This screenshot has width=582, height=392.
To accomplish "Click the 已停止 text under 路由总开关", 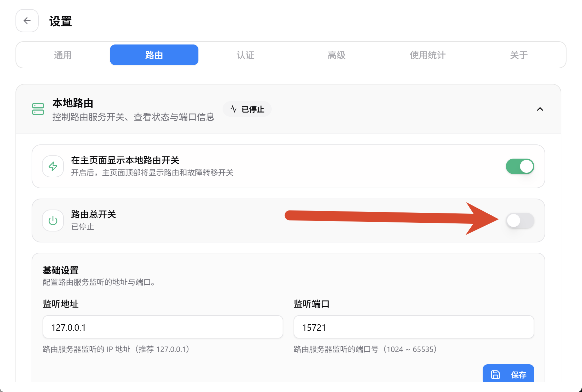I will (83, 227).
